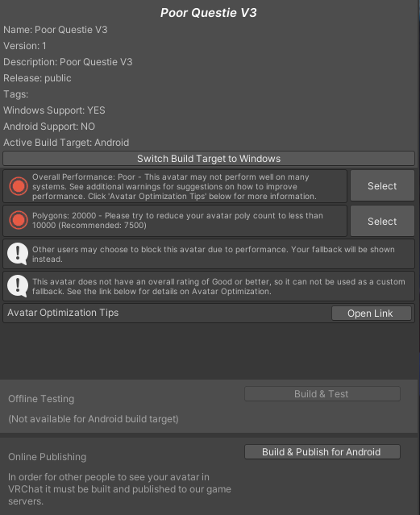The width and height of the screenshot is (420, 515).
Task: Click the Online Publishing section label
Action: [x=47, y=457]
